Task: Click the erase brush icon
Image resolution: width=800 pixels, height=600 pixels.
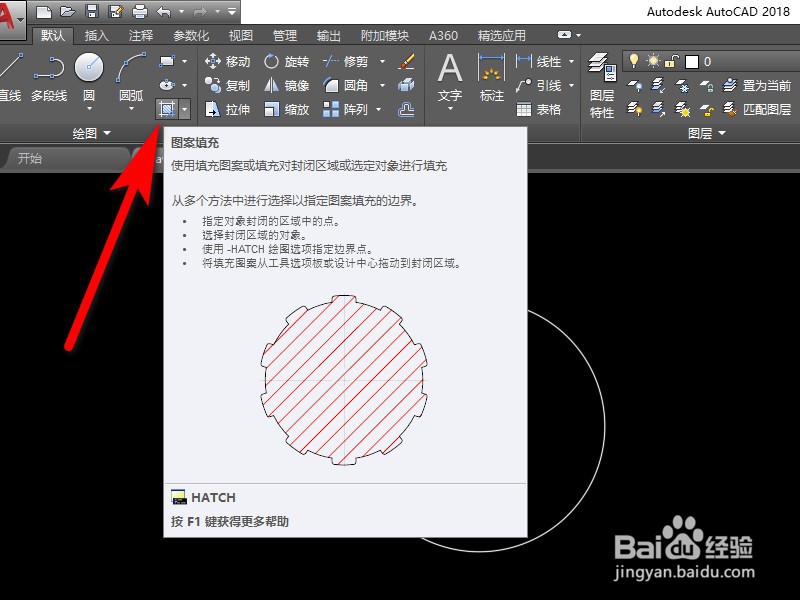Action: 407,61
